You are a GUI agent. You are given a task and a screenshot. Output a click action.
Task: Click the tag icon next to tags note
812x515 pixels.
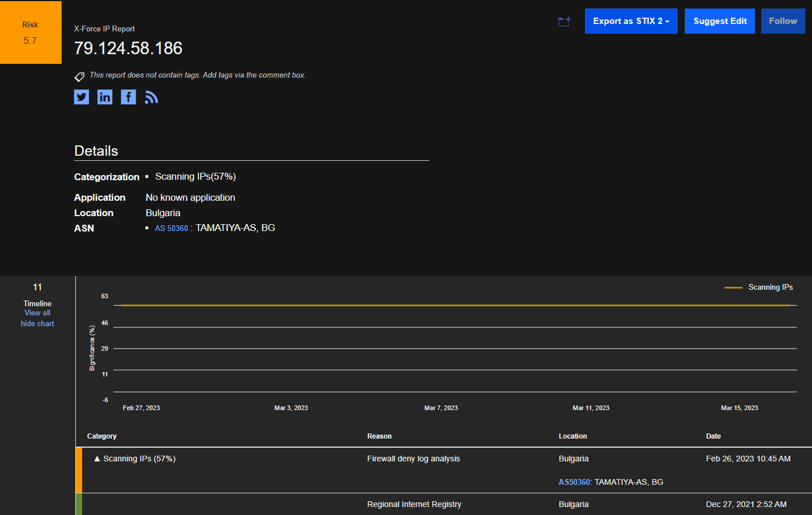(x=79, y=76)
